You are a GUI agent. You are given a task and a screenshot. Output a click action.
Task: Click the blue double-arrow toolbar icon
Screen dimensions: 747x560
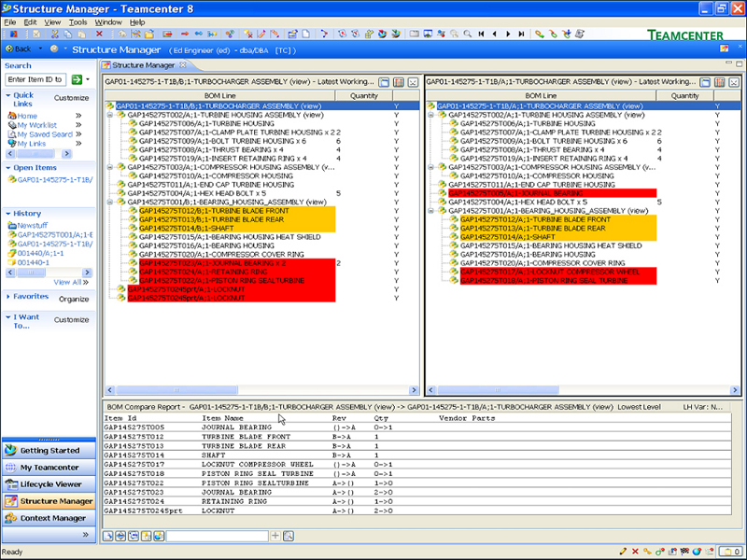[199, 34]
